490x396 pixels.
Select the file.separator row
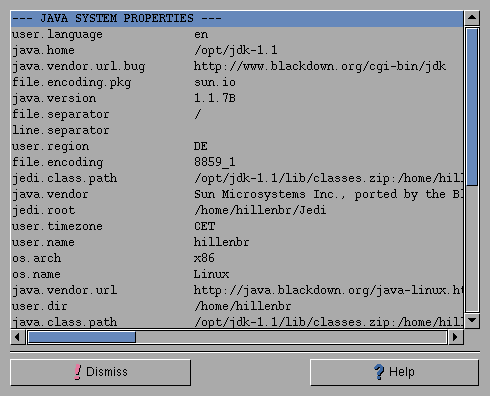pyautogui.click(x=237, y=114)
